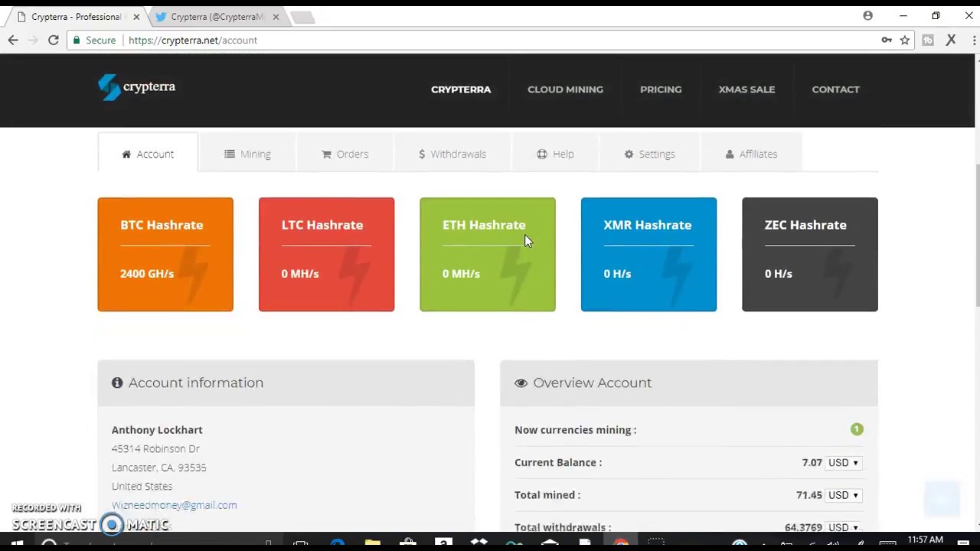Open Current Balance USD currency dropdown
This screenshot has width=980, height=551.
coord(843,463)
